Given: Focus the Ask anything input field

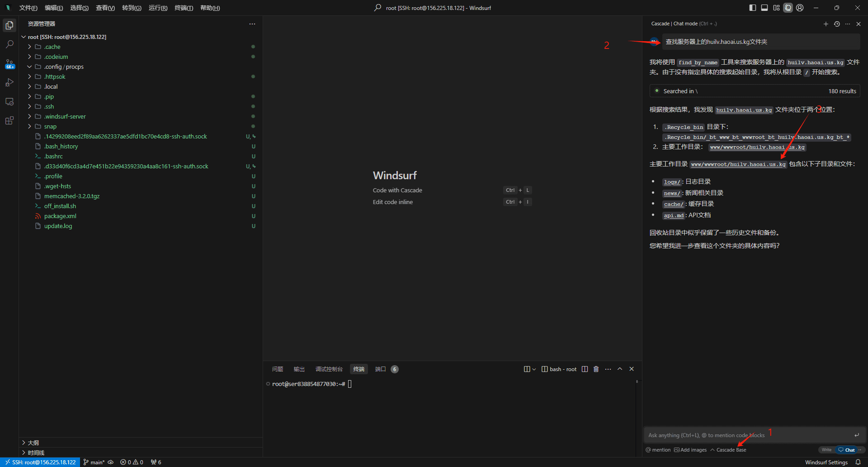Looking at the screenshot, I should pos(748,435).
